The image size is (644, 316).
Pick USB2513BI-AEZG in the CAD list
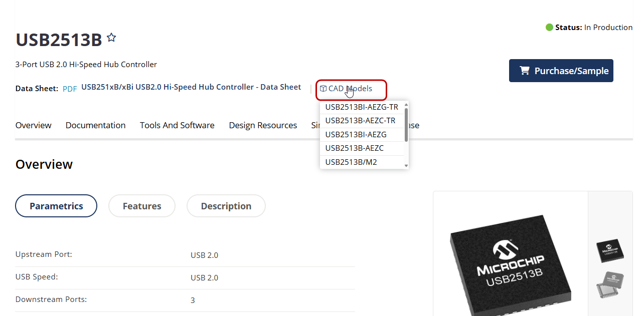click(356, 135)
